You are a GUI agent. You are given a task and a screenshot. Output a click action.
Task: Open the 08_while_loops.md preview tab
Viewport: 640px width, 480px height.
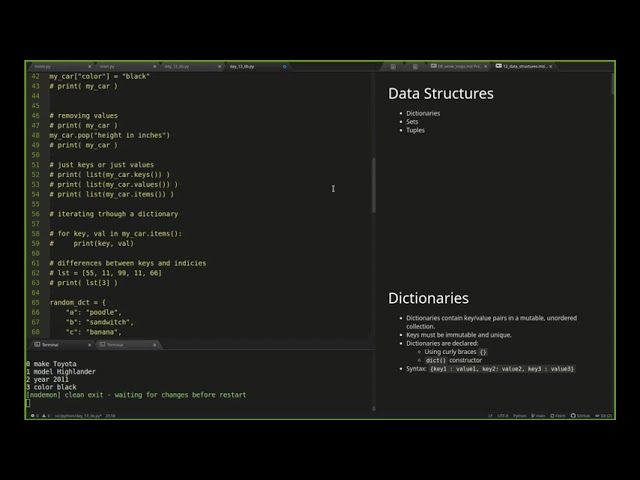460,66
